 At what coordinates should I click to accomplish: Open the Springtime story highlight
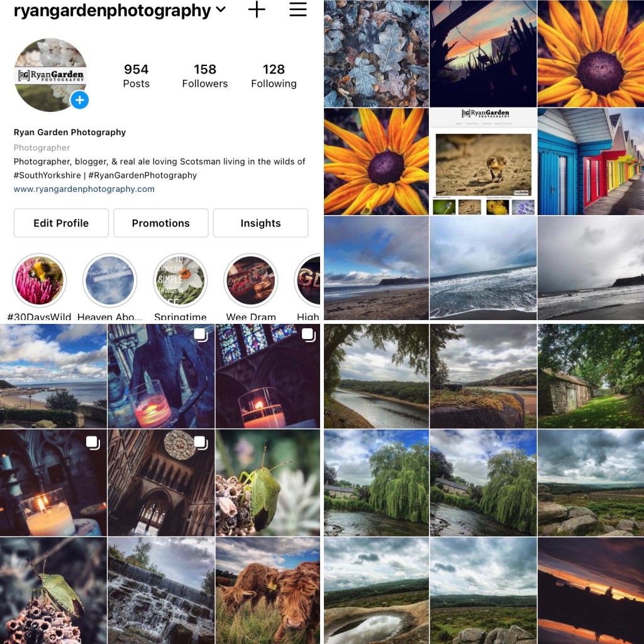[180, 280]
